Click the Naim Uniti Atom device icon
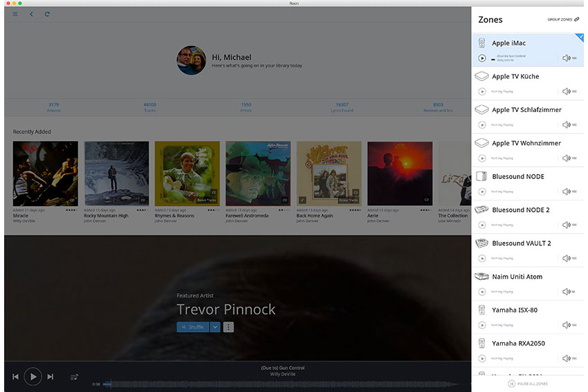This screenshot has width=588, height=392. [481, 277]
